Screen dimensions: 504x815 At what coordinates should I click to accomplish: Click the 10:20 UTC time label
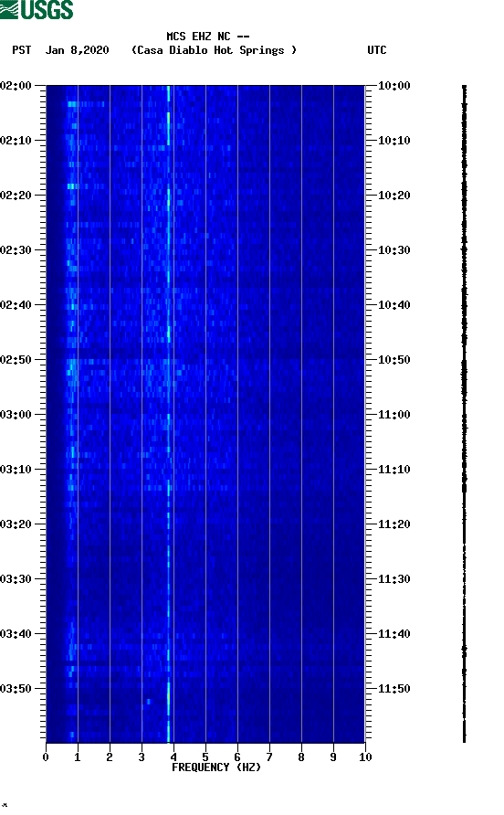(x=394, y=195)
